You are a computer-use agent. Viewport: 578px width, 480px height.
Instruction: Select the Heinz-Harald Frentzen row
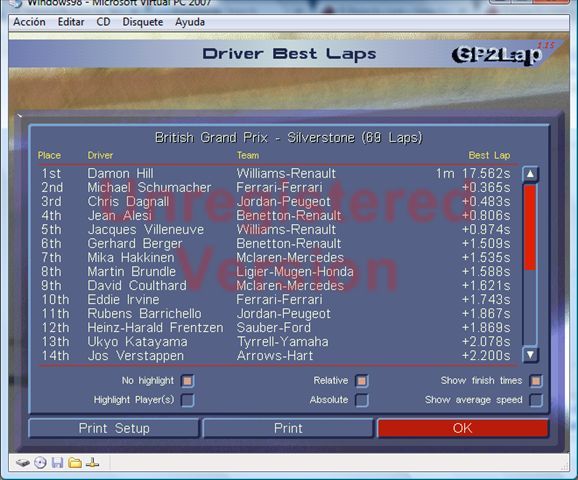(275, 328)
